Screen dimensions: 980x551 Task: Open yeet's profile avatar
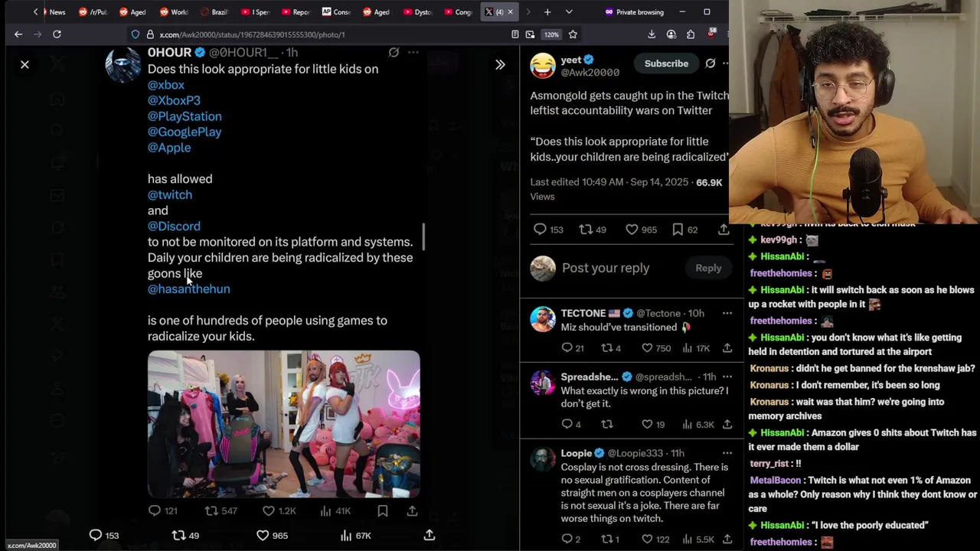(543, 67)
